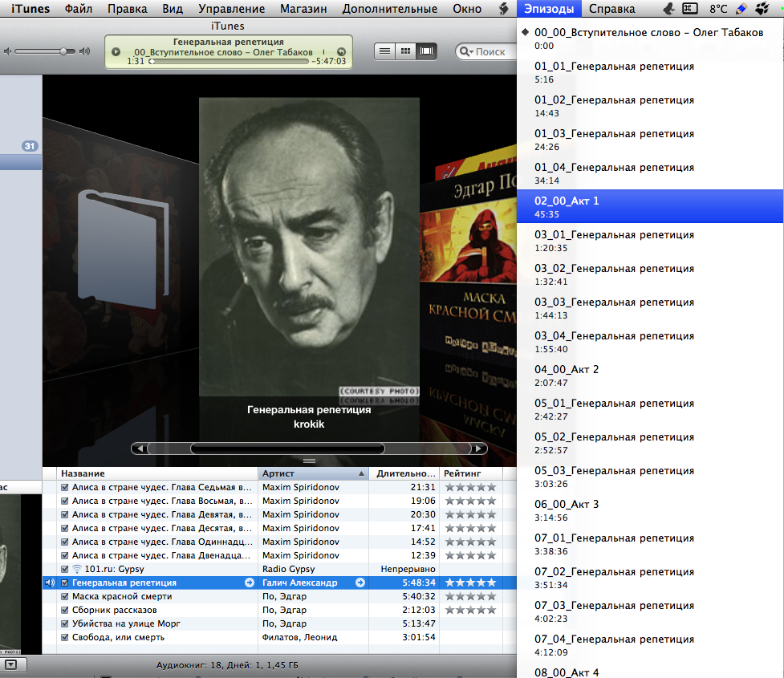Select the Маска красной смерти cover
784x678 pixels.
469,265
